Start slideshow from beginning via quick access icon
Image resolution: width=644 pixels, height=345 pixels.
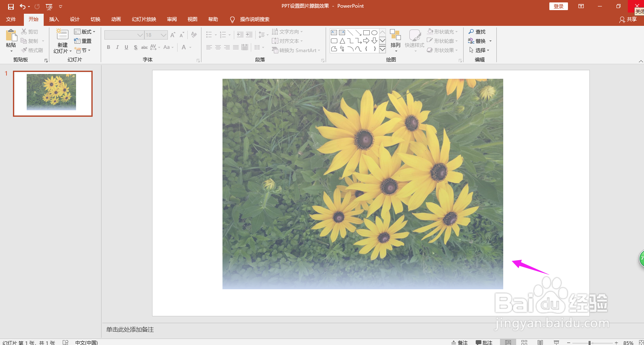pos(49,7)
